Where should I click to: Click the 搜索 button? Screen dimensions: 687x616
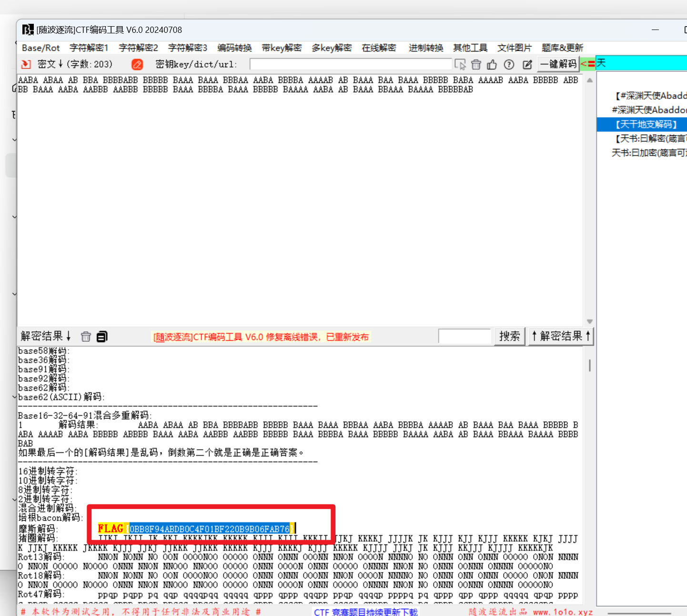[x=509, y=336]
